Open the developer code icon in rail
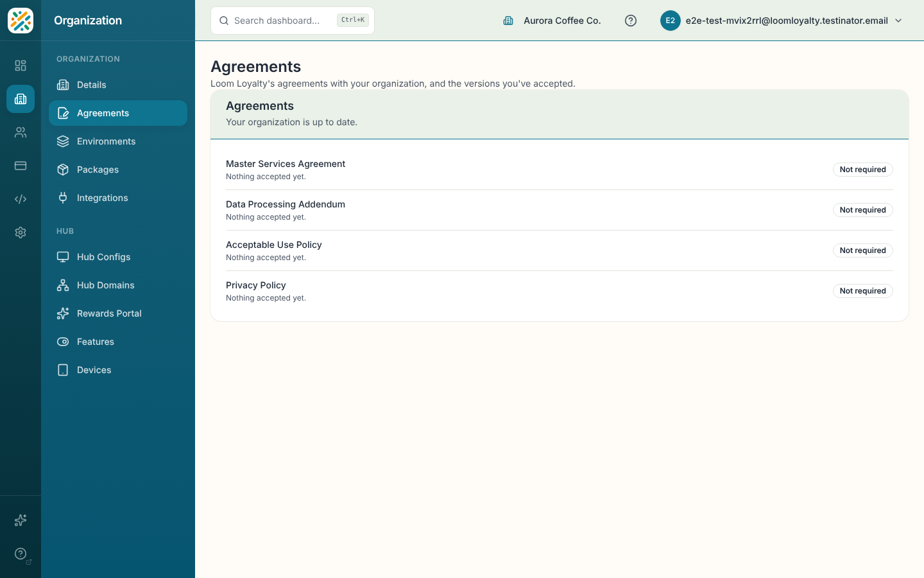This screenshot has height=578, width=924. [x=21, y=199]
